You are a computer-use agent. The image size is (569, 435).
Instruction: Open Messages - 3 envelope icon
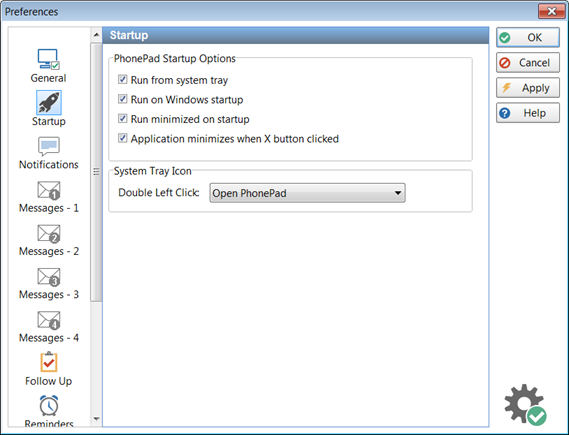tap(49, 277)
